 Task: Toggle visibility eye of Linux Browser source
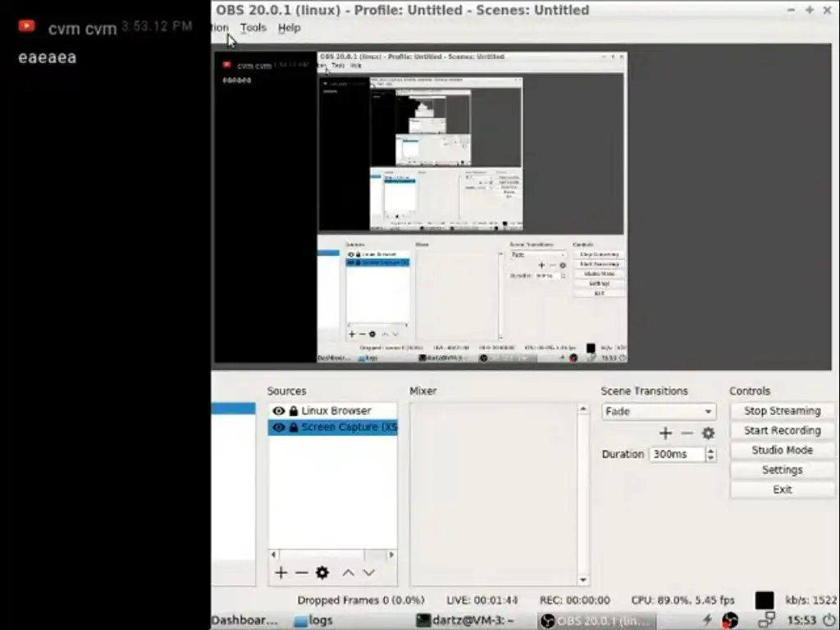pos(279,411)
